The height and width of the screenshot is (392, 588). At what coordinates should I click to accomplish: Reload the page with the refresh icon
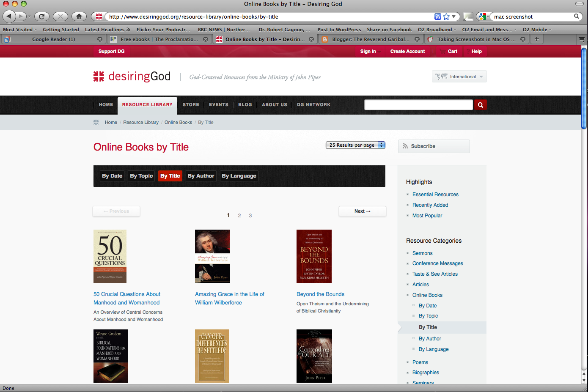point(41,16)
